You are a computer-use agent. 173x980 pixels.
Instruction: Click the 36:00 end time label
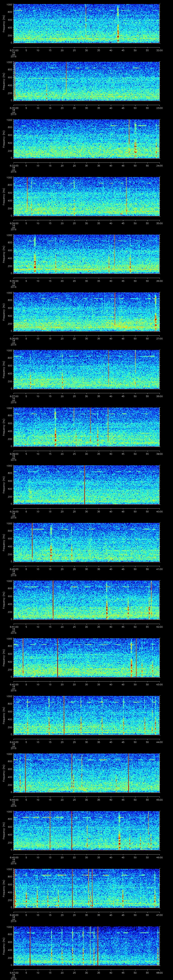click(x=159, y=281)
